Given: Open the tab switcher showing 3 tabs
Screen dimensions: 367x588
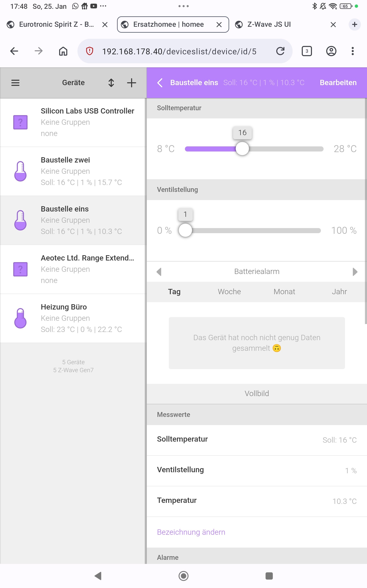Looking at the screenshot, I should coord(307,51).
